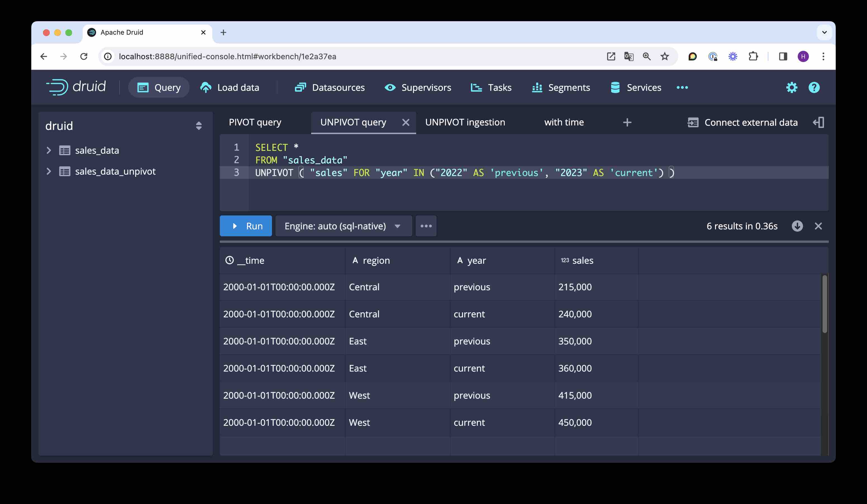Image resolution: width=867 pixels, height=504 pixels.
Task: Open Druid console settings gear
Action: point(792,87)
